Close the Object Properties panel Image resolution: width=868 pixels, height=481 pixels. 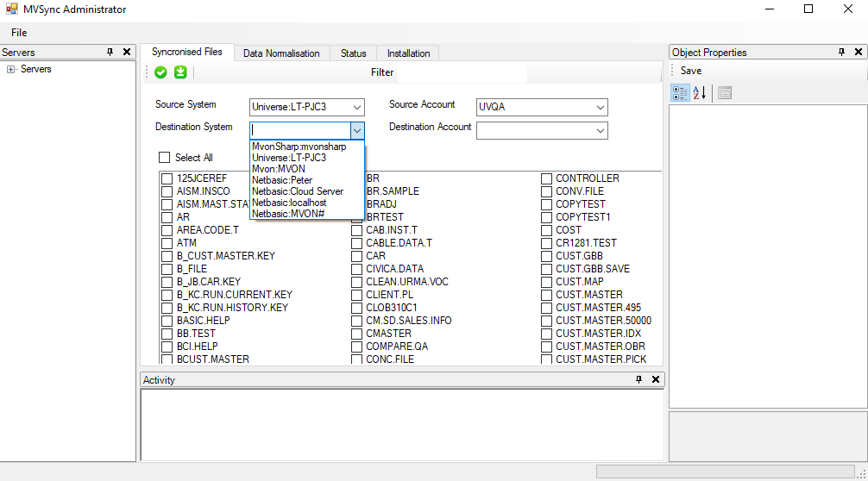[859, 52]
